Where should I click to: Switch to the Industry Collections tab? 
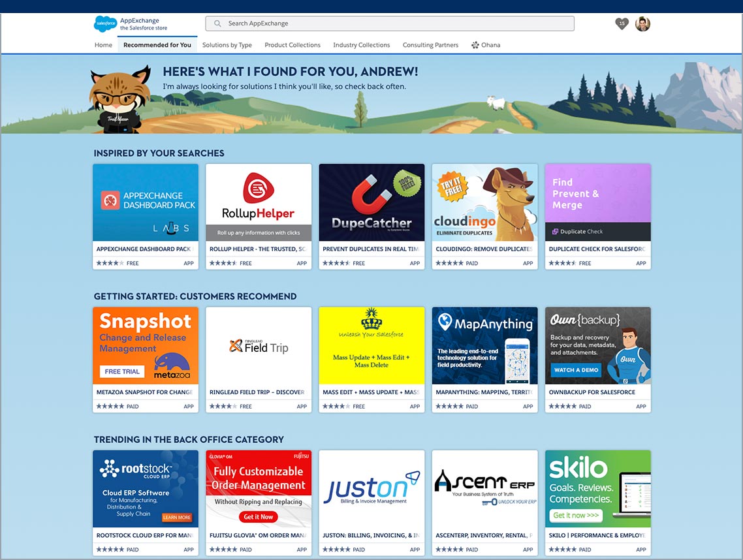[361, 45]
